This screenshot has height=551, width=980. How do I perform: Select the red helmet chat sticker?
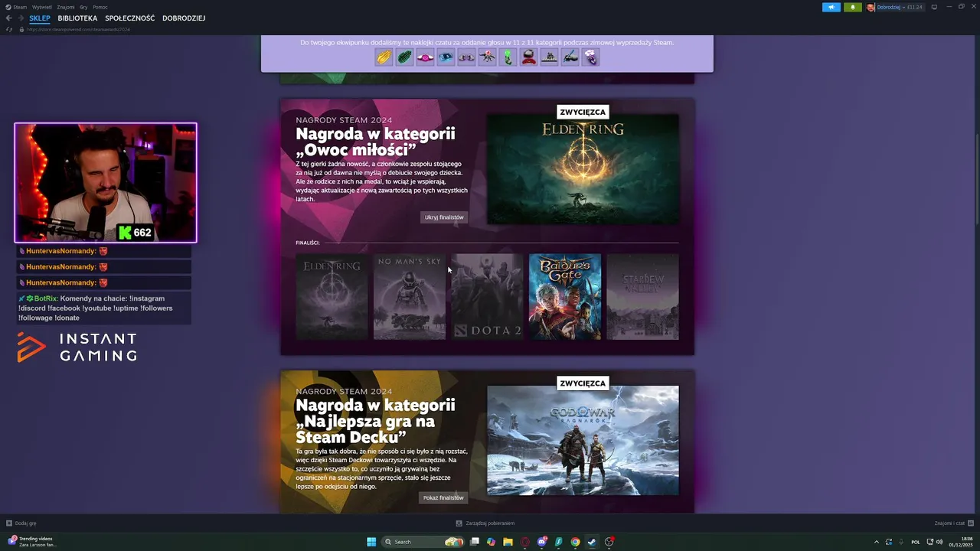pyautogui.click(x=528, y=57)
